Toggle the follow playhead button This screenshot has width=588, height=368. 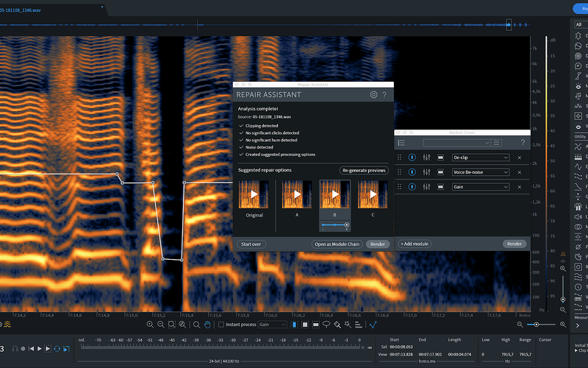click(x=66, y=349)
